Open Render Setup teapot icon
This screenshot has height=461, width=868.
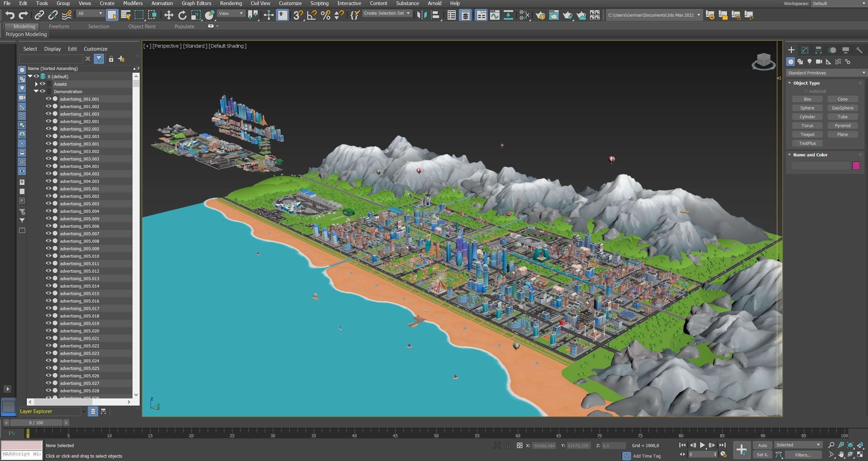(x=540, y=15)
